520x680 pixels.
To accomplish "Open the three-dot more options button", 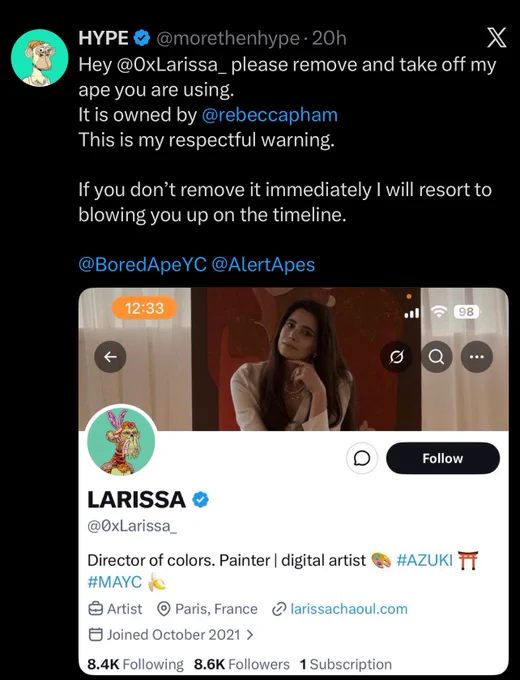I will pos(477,357).
